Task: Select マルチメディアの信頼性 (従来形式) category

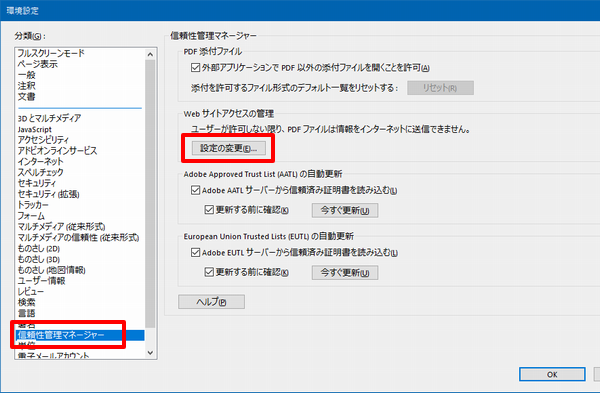Action: click(x=78, y=237)
